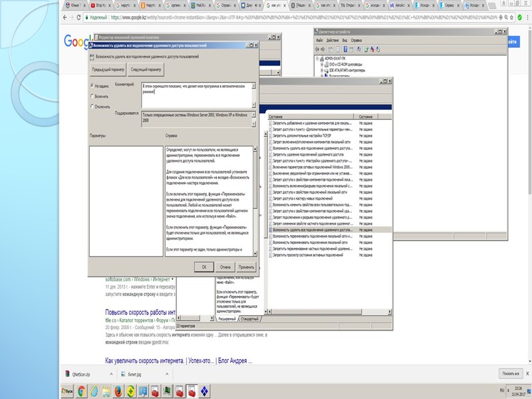The height and width of the screenshot is (399, 532).
Task: Click the green extension icon beside the bookmark star
Action: coord(519,17)
